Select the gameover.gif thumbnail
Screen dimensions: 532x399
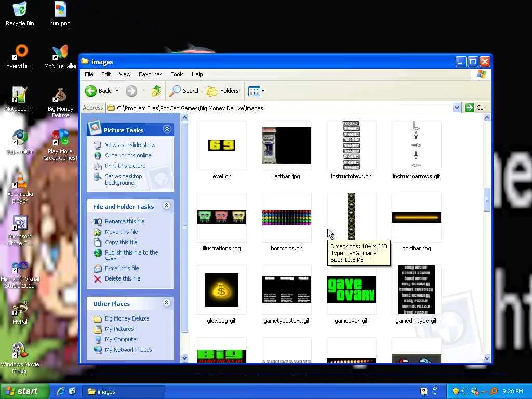(352, 290)
